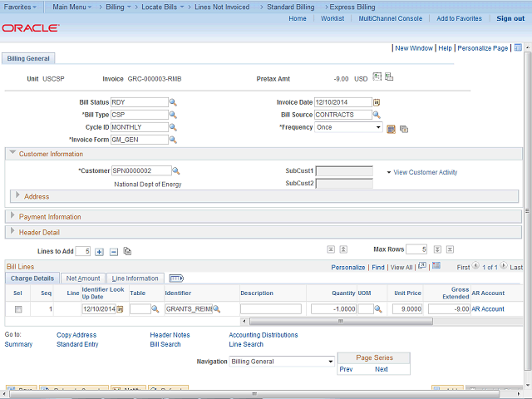The width and height of the screenshot is (532, 399).
Task: Click the Description input field
Action: (270, 308)
